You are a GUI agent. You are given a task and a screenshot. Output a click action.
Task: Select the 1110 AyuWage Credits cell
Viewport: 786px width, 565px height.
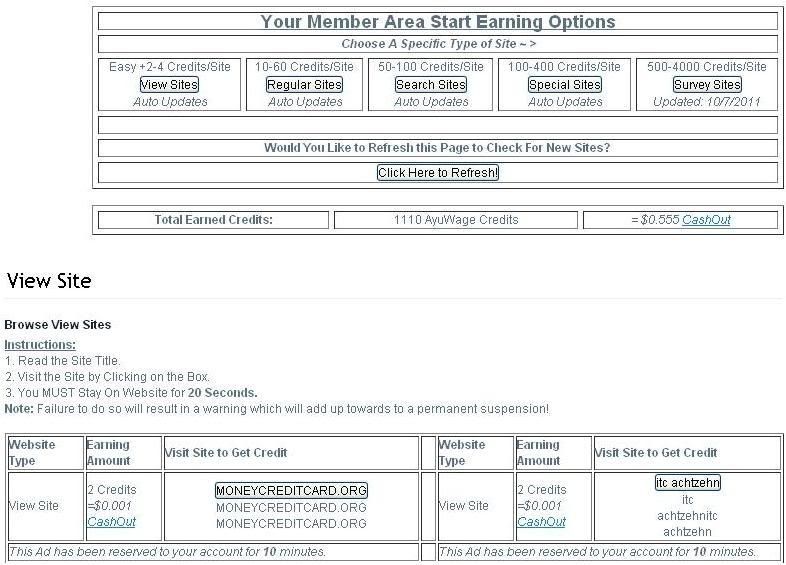(x=456, y=220)
